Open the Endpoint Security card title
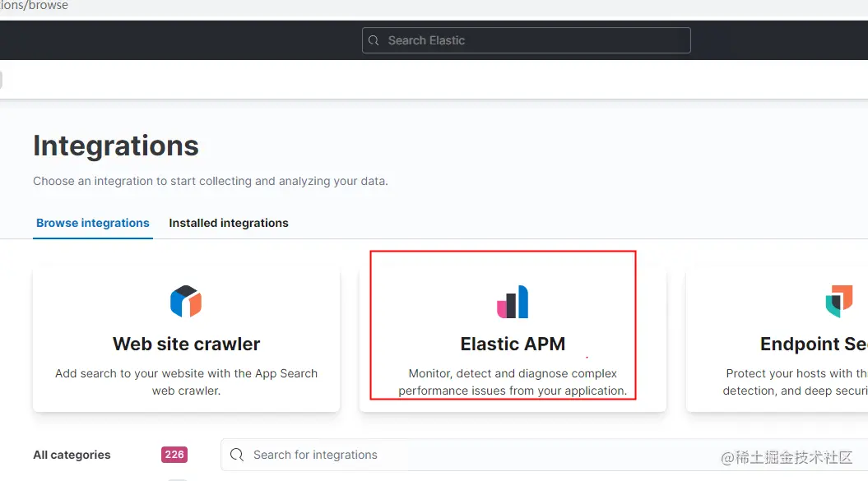868x481 pixels. click(x=814, y=344)
